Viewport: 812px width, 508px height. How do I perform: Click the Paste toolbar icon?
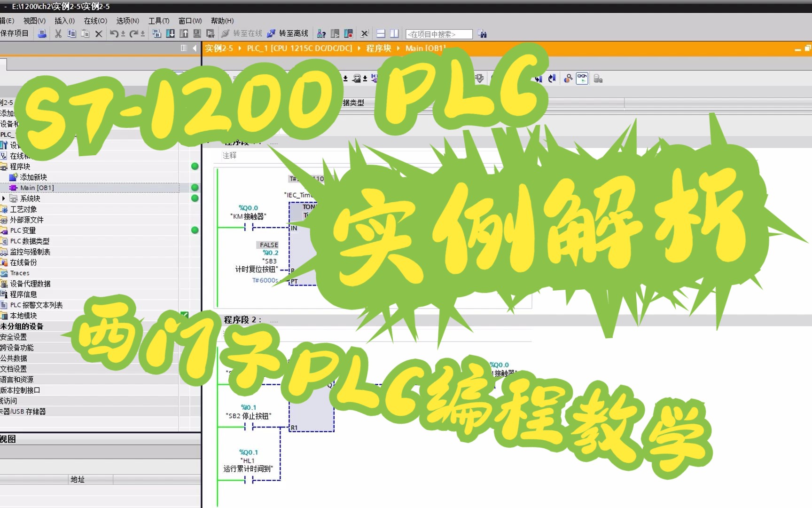[x=85, y=33]
